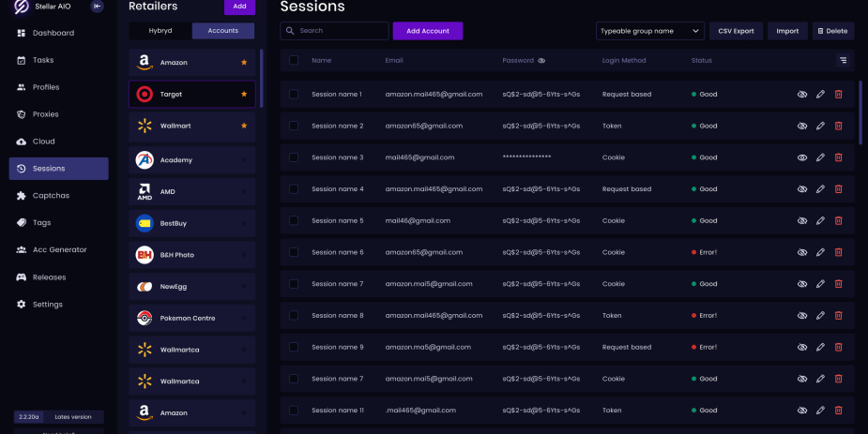
Task: Hide the password for Session name 1
Action: 802,95
